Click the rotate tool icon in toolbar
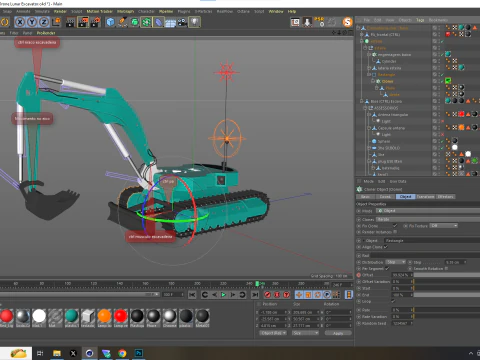 pyautogui.click(x=5, y=22)
